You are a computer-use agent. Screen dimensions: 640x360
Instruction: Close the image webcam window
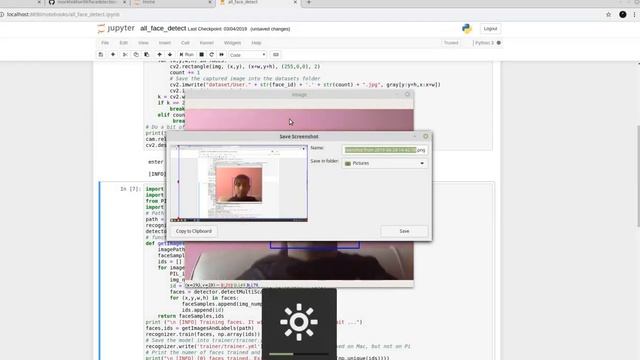pyautogui.click(x=407, y=94)
